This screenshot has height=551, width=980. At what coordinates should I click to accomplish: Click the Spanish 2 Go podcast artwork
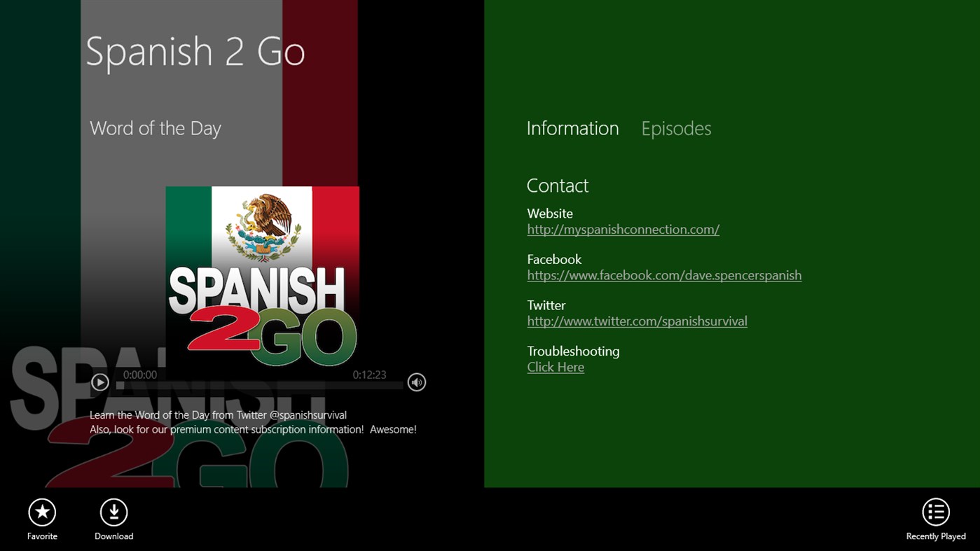click(262, 277)
